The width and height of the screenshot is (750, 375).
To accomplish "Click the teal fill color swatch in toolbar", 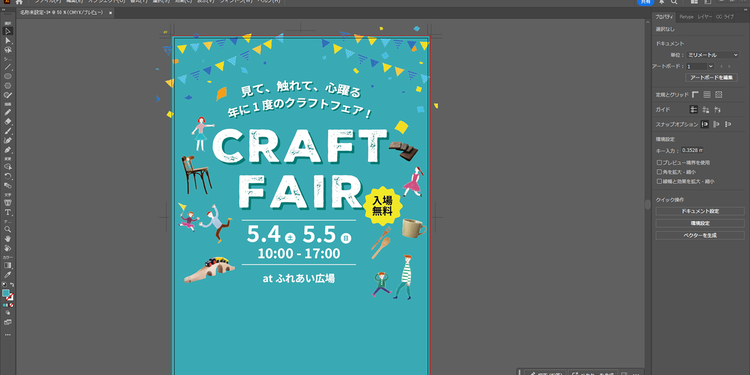I will pos(6,293).
